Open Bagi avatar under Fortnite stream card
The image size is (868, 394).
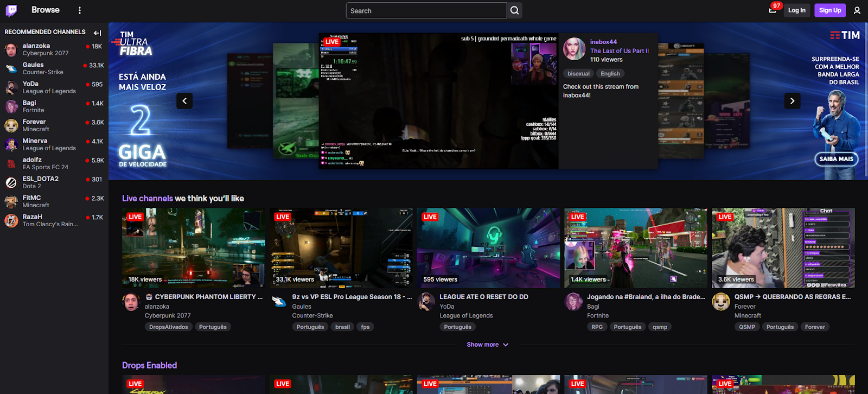[x=574, y=302]
